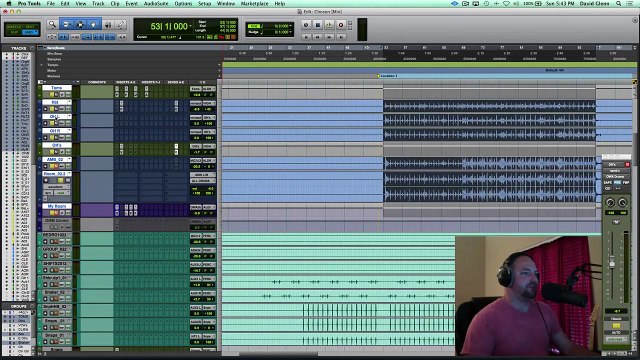Select the Zoomer tool

click(52, 25)
